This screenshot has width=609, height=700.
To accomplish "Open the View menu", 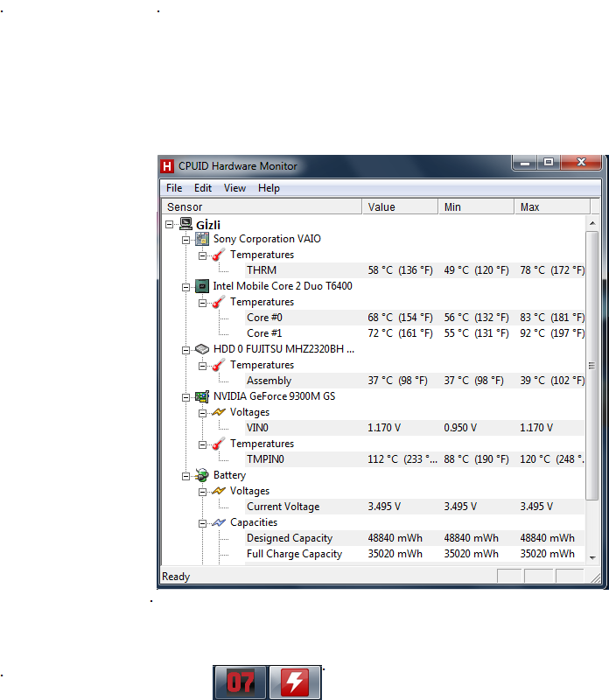I will pos(234,188).
